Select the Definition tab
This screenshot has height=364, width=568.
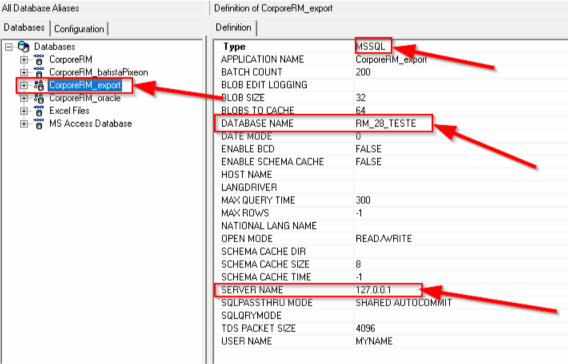pos(233,28)
